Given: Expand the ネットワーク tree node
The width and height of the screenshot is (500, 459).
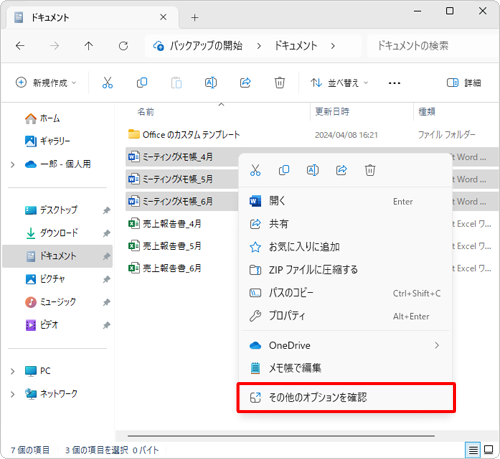Looking at the screenshot, I should (13, 394).
